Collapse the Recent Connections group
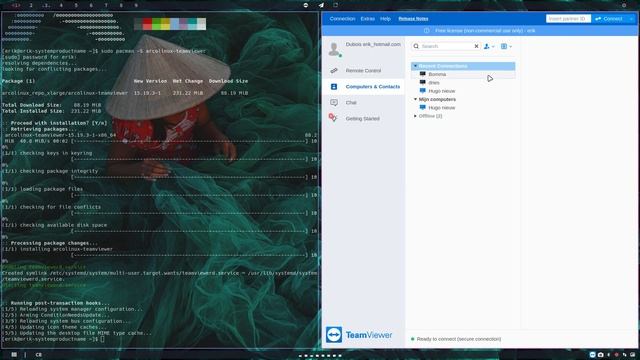640x360 pixels. coord(416,66)
